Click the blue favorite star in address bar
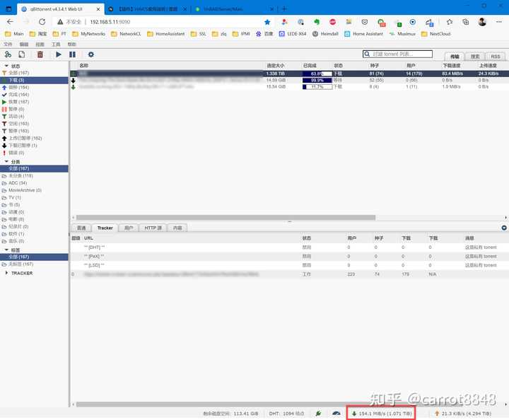 point(267,22)
